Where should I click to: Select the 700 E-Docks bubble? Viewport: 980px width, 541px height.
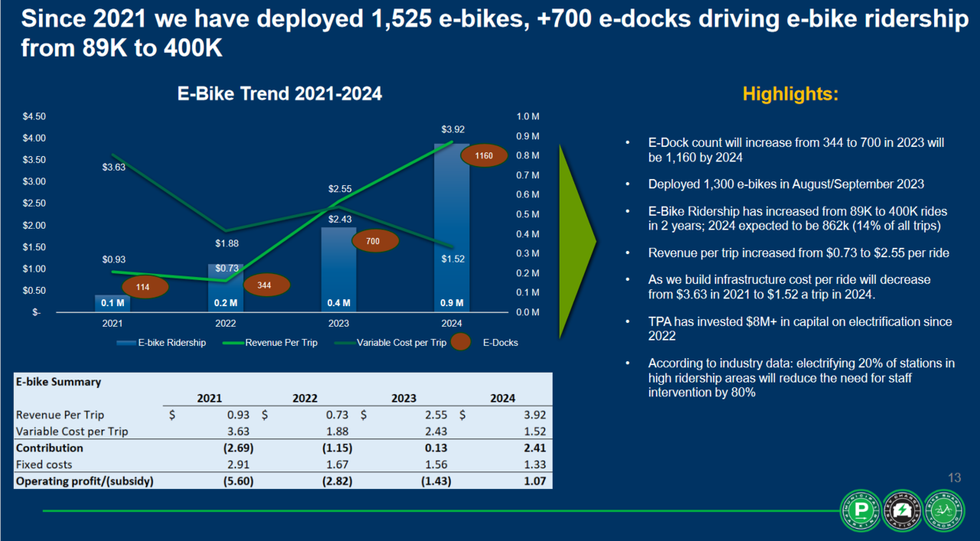point(375,241)
